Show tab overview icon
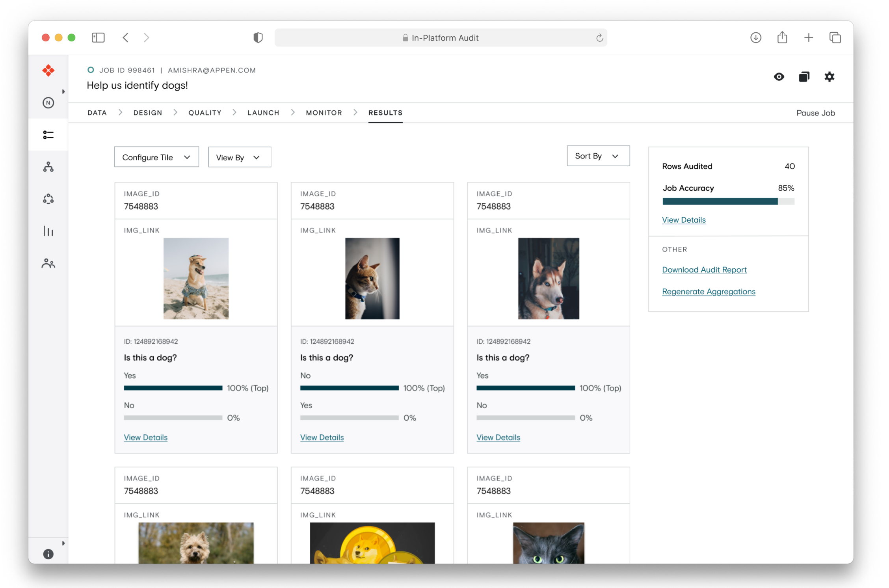Screen dimensions: 889x588 (x=835, y=37)
